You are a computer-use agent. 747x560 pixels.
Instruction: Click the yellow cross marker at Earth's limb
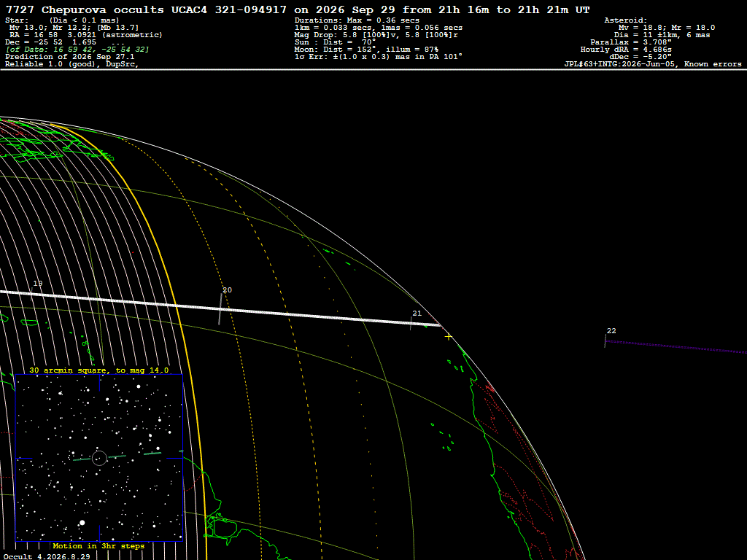click(448, 337)
